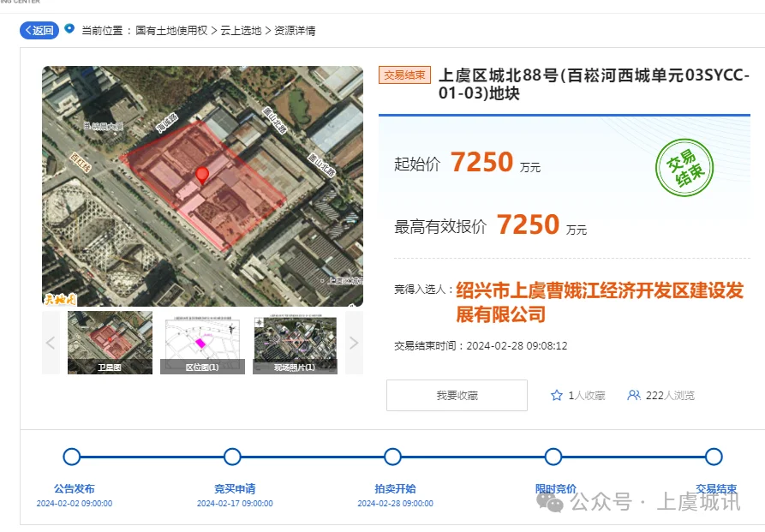Click the 拍卖开始 stage label
The image size is (765, 532).
(x=395, y=488)
